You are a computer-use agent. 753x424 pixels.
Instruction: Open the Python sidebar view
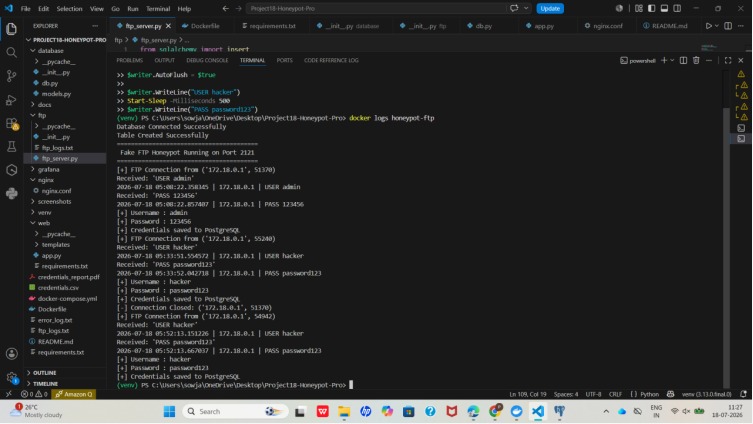(12, 194)
